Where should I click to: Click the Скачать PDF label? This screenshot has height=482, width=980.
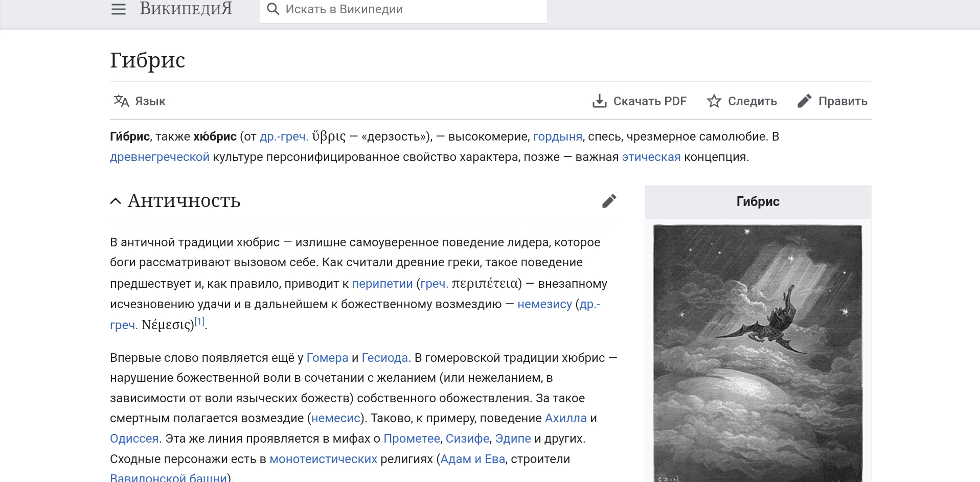pyautogui.click(x=650, y=101)
